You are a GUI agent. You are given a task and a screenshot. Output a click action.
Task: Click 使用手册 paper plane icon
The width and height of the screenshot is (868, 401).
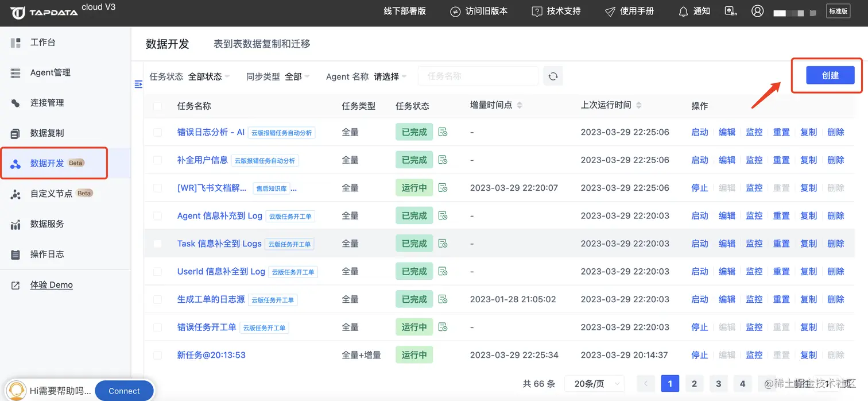tap(610, 11)
